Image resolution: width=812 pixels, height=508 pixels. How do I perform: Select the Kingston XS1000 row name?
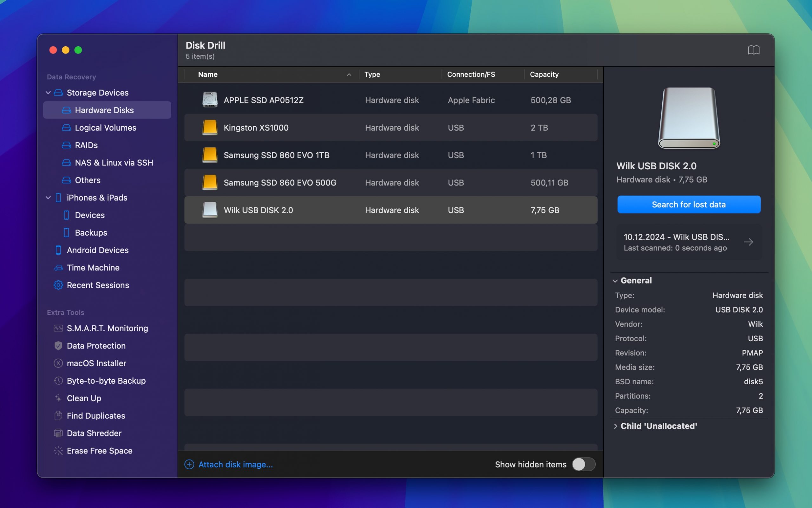[x=256, y=128]
